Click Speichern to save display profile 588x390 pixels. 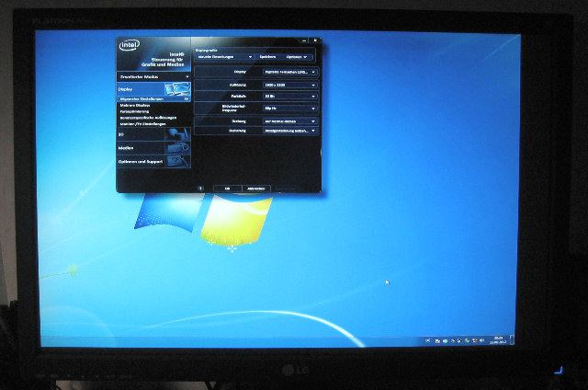(267, 57)
